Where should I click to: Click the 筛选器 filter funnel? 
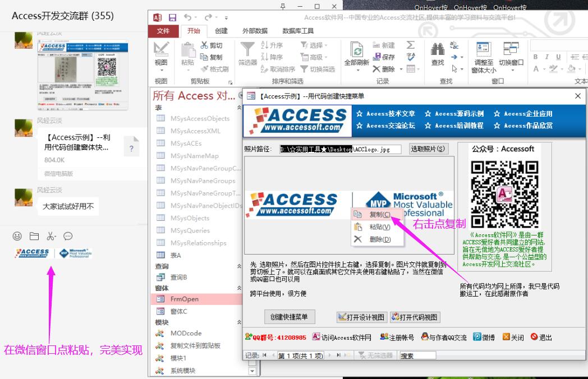[x=247, y=54]
